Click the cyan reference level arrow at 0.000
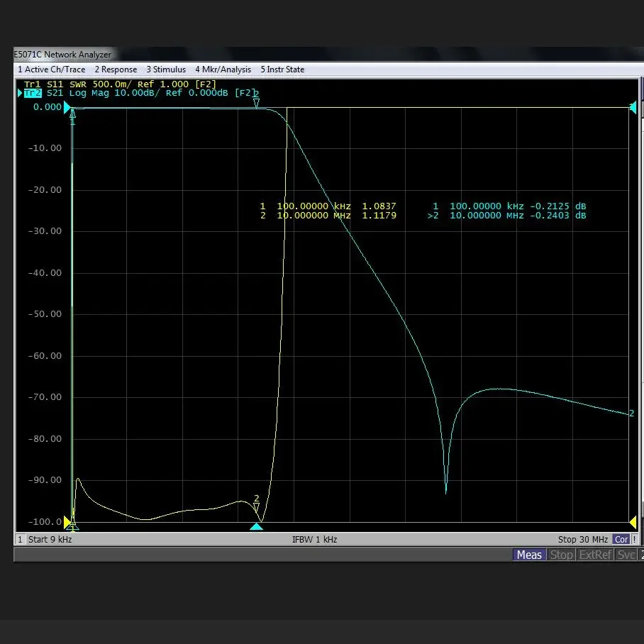The height and width of the screenshot is (644, 644). tap(68, 108)
